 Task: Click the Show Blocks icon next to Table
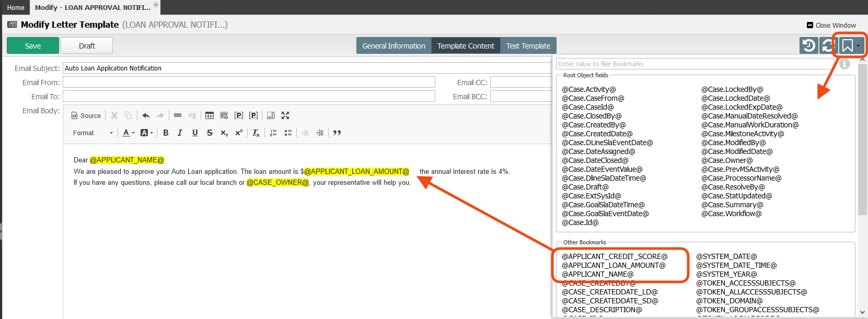click(224, 115)
